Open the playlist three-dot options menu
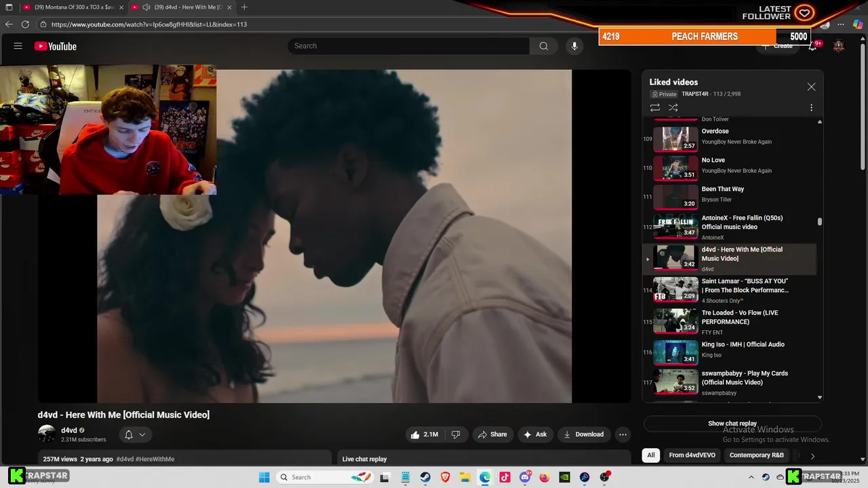 click(811, 108)
